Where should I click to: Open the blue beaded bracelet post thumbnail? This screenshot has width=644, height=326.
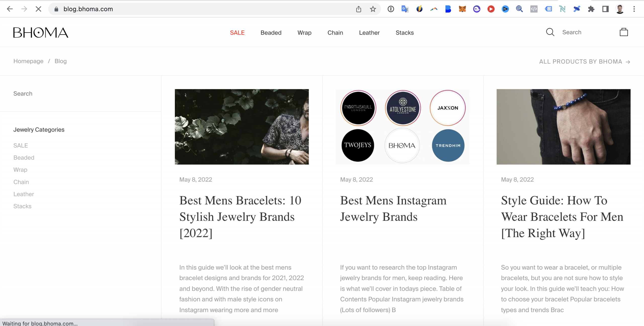pos(563,127)
